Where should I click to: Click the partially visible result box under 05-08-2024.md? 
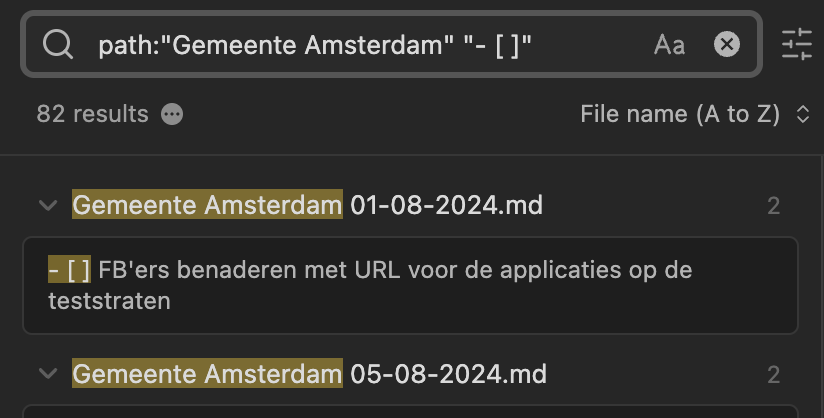(x=410, y=411)
